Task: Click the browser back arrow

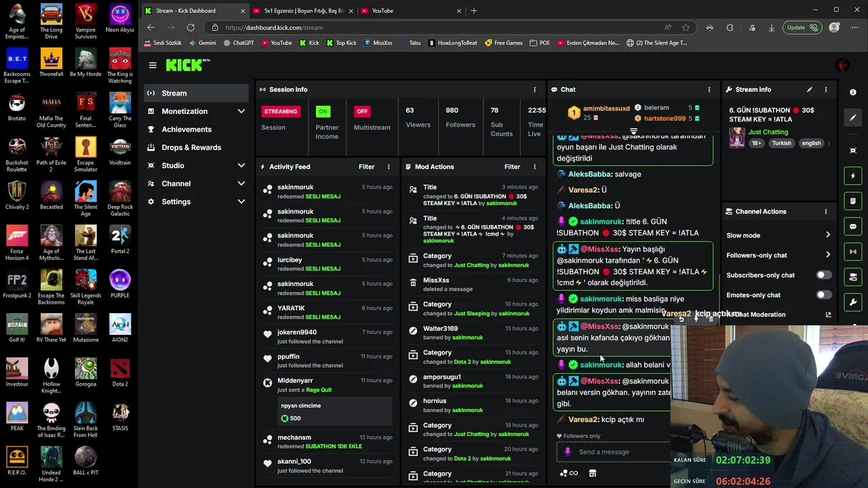Action: [151, 28]
